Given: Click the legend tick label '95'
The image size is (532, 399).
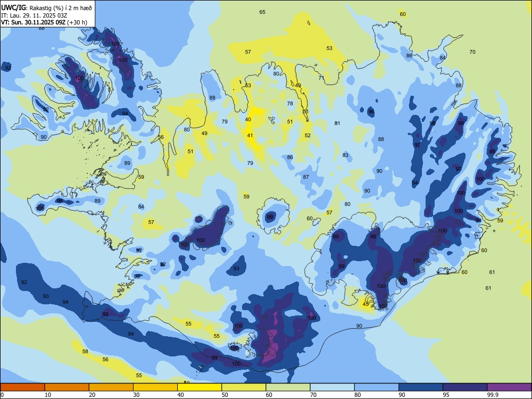Looking at the screenshot, I should (x=446, y=395).
